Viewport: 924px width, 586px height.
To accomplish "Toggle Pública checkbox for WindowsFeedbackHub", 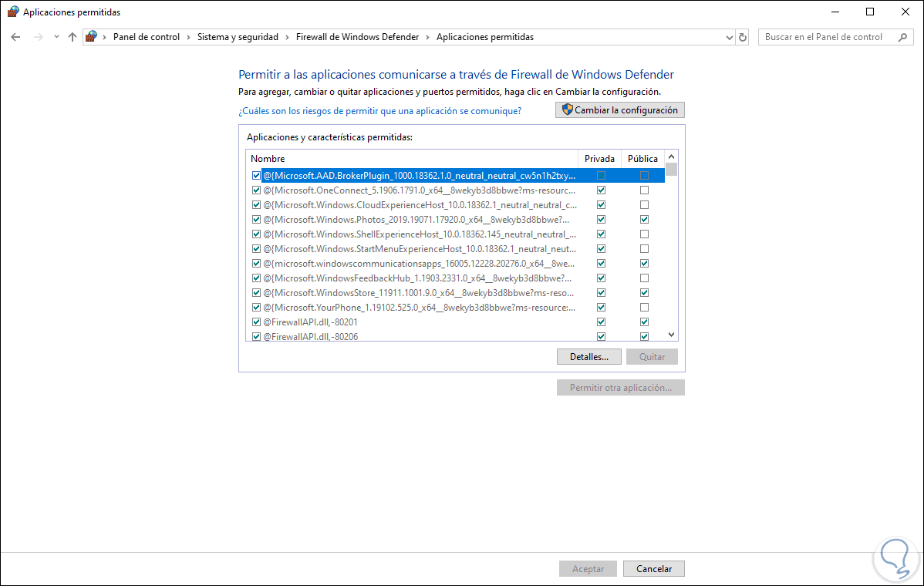I will click(644, 278).
